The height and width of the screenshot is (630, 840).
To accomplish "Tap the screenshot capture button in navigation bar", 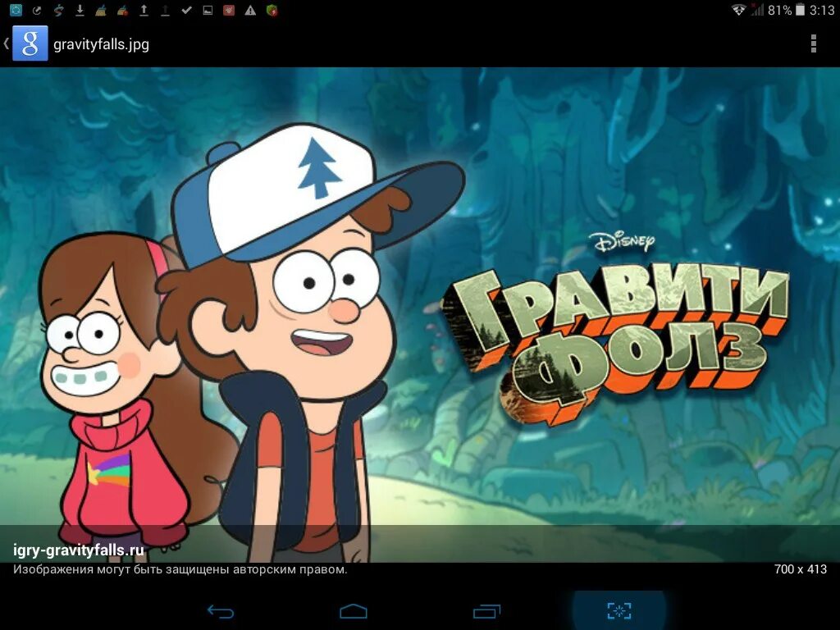I will (x=619, y=610).
